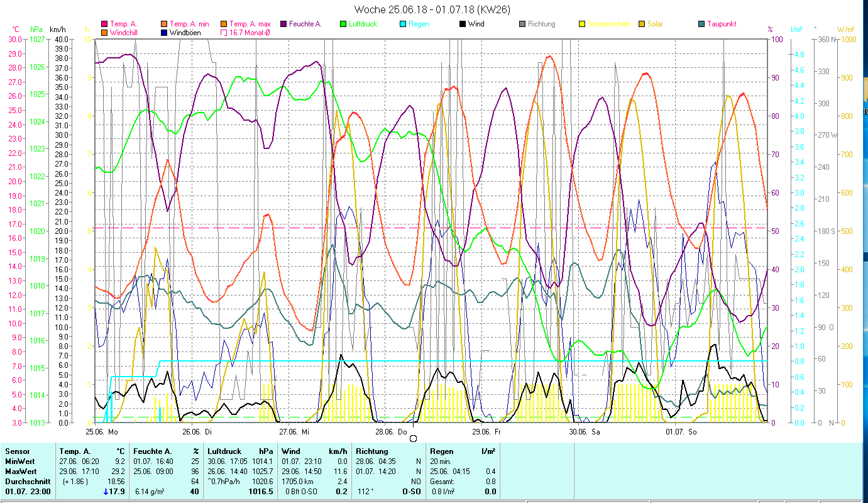Image resolution: width=868 pixels, height=503 pixels.
Task: Click the 'Gesamt:' rain total label
Action: (x=443, y=481)
